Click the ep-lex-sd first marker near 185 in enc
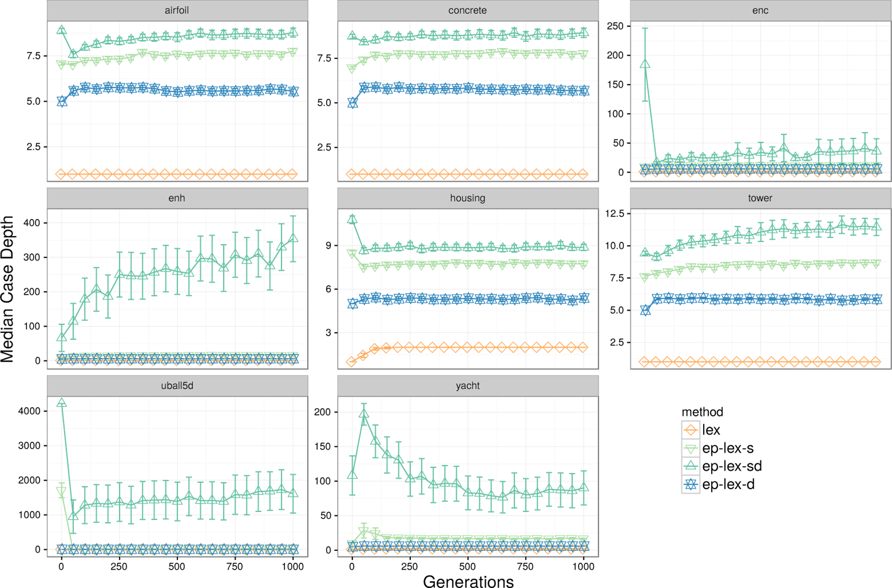Viewport: 892px width, 588px height. tap(645, 64)
